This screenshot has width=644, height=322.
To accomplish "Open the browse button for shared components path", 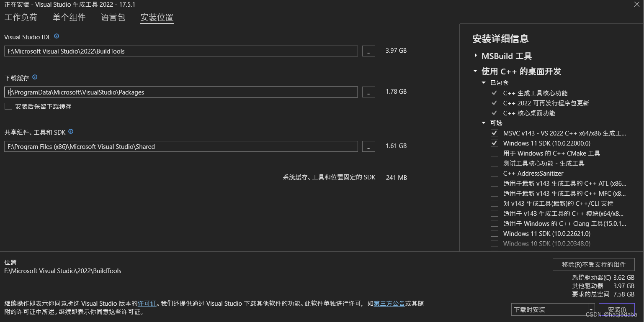I will pyautogui.click(x=368, y=146).
